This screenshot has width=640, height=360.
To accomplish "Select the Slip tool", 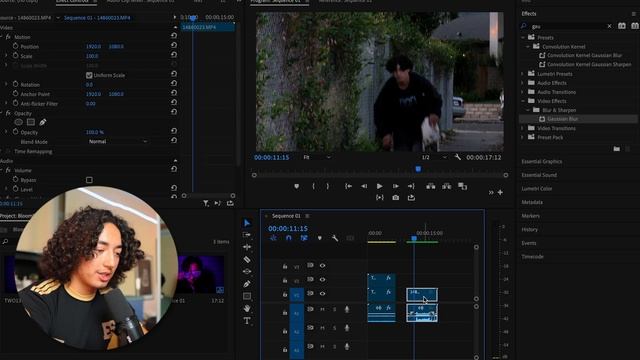I will (x=247, y=271).
